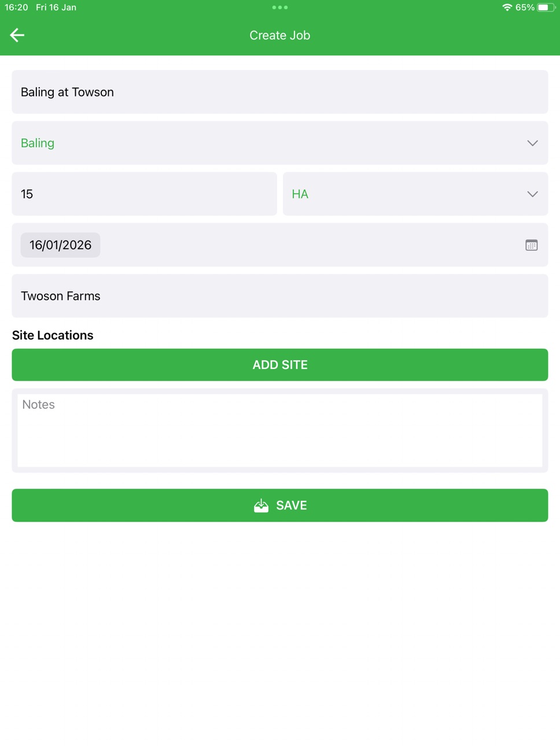Click the chevron beside Baling
560x746 pixels.
pos(532,143)
